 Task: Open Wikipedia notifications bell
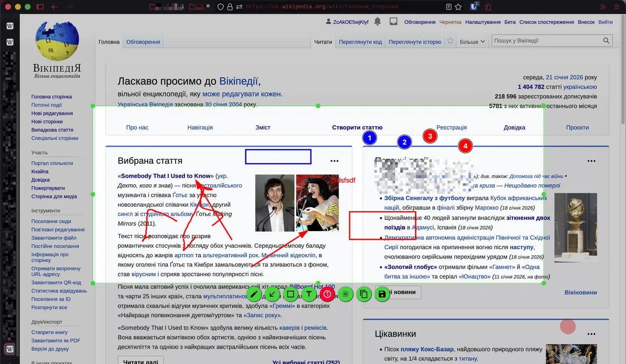(x=378, y=21)
